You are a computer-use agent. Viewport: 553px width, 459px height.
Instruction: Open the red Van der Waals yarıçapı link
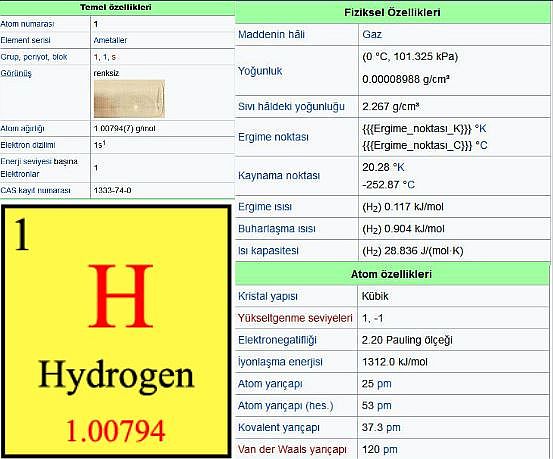pos(292,449)
